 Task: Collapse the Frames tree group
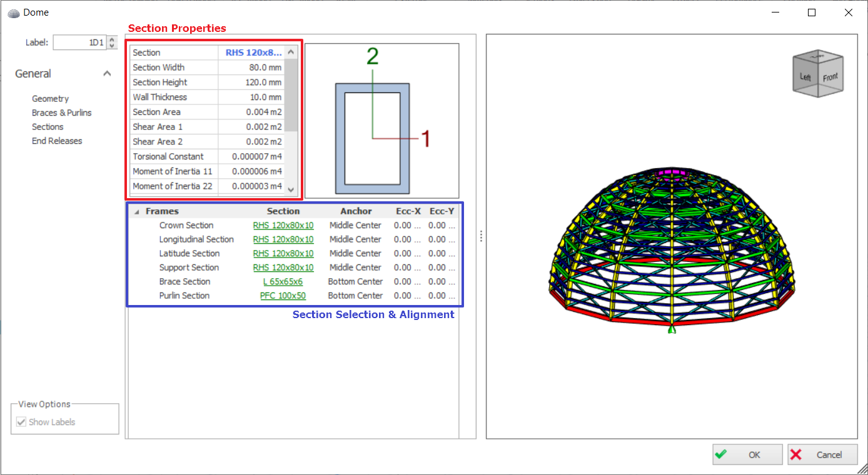pyautogui.click(x=137, y=212)
